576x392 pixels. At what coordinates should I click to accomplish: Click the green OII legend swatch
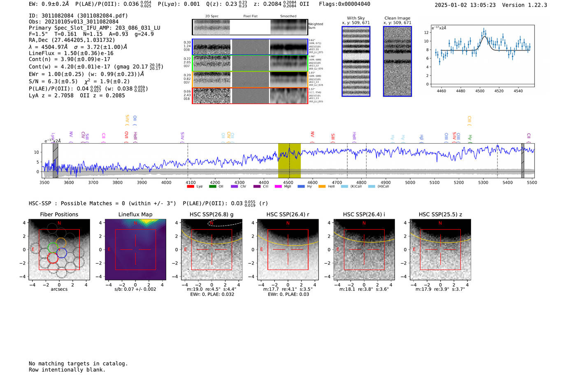212,187
